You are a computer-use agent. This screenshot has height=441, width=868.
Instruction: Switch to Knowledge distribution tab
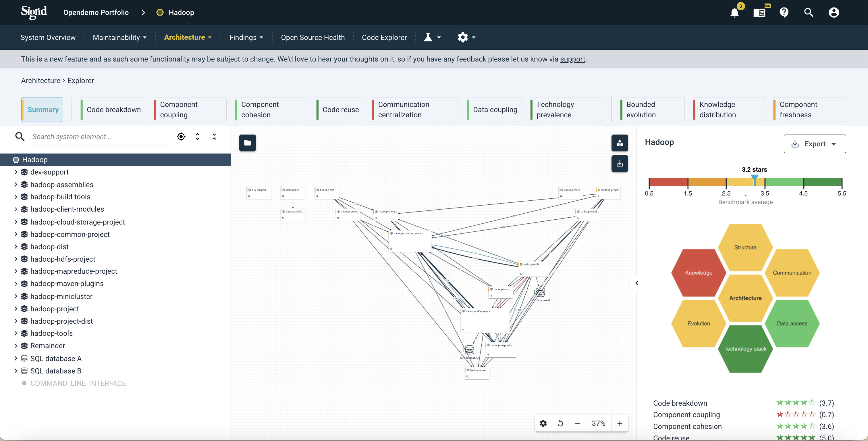click(x=729, y=110)
